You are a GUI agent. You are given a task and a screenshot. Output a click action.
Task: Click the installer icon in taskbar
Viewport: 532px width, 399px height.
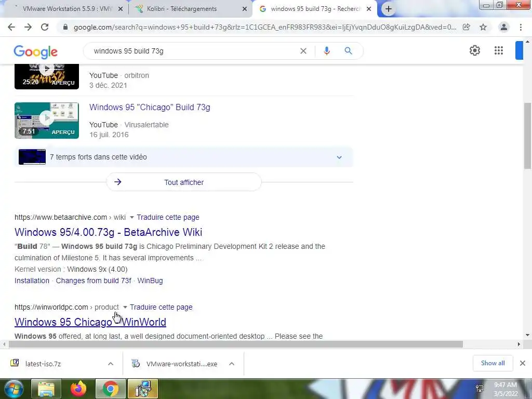tap(143, 389)
